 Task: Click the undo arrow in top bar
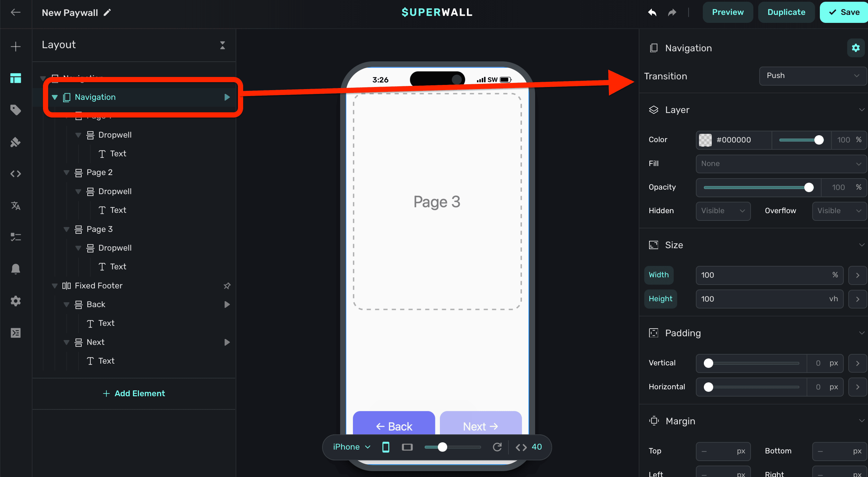652,12
